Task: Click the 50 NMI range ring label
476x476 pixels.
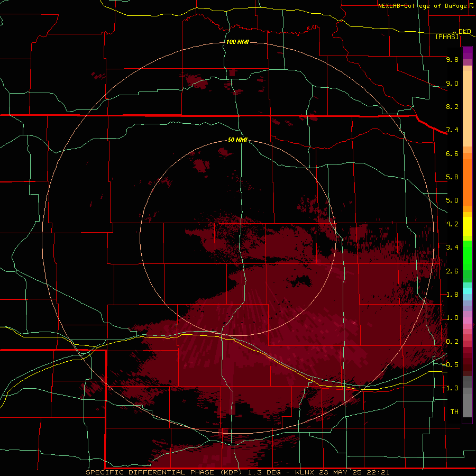Action: point(237,140)
